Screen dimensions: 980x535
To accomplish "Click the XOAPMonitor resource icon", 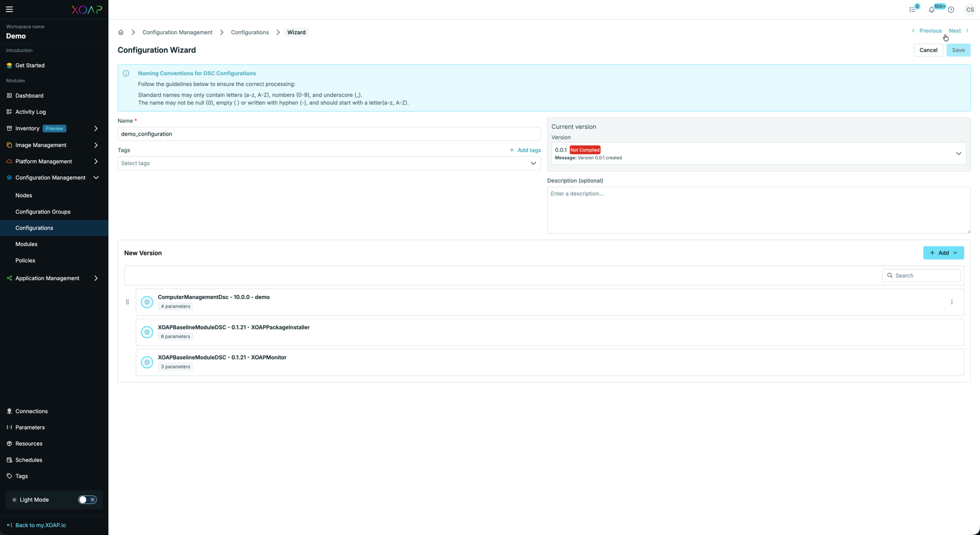I will click(x=147, y=362).
